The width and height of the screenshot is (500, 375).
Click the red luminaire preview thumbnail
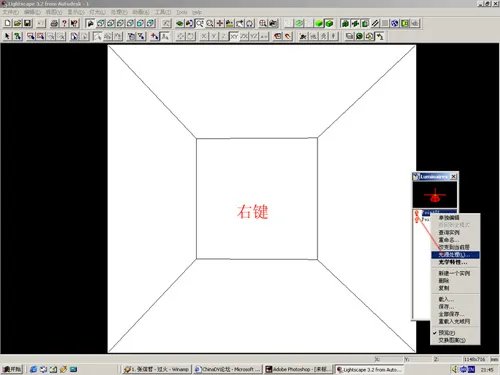click(435, 195)
